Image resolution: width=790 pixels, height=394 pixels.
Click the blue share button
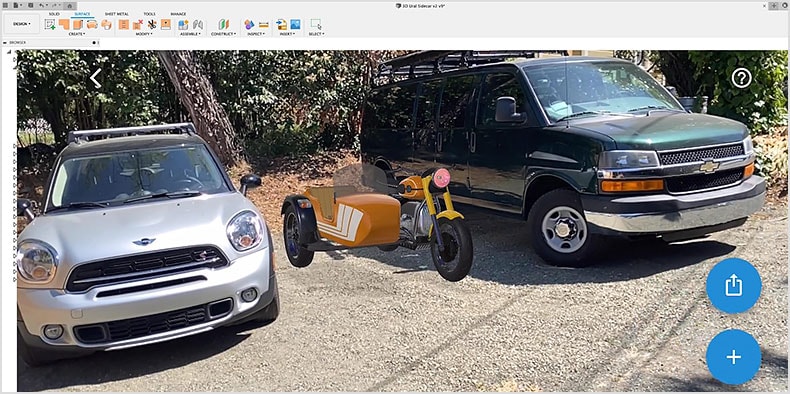coord(734,286)
